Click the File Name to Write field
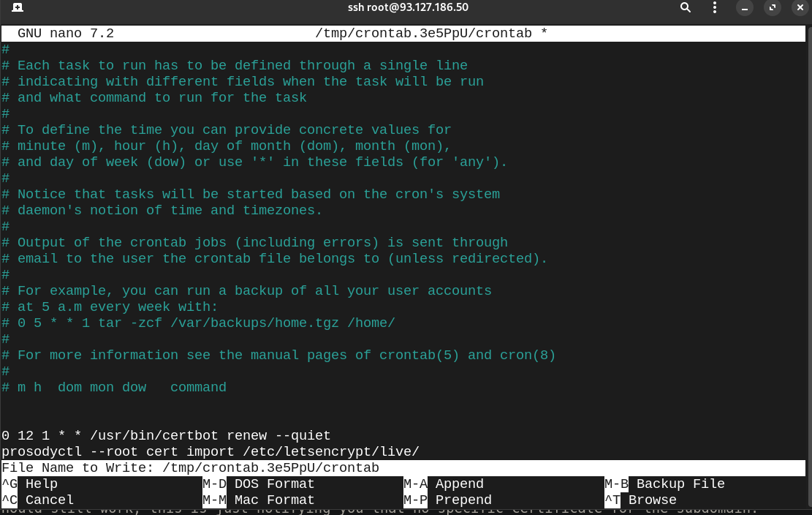812x515 pixels. click(x=403, y=468)
